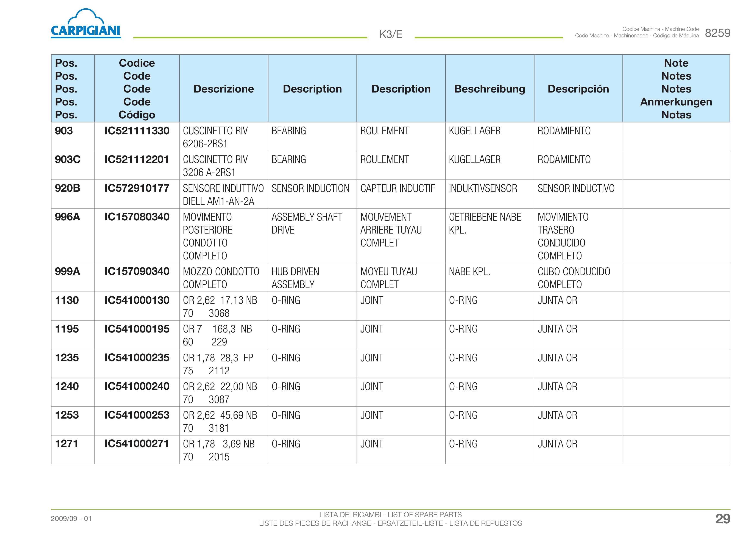
Task: Select part code IC541000271
Action: tap(137, 444)
